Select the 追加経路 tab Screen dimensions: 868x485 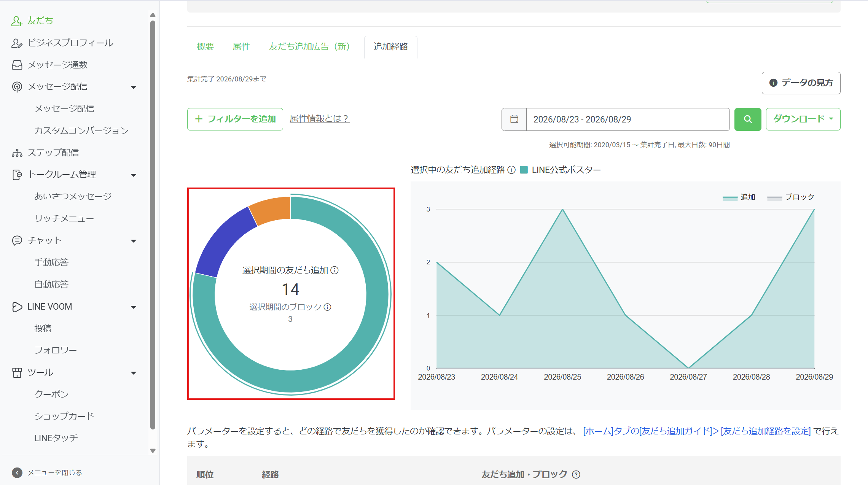click(391, 47)
